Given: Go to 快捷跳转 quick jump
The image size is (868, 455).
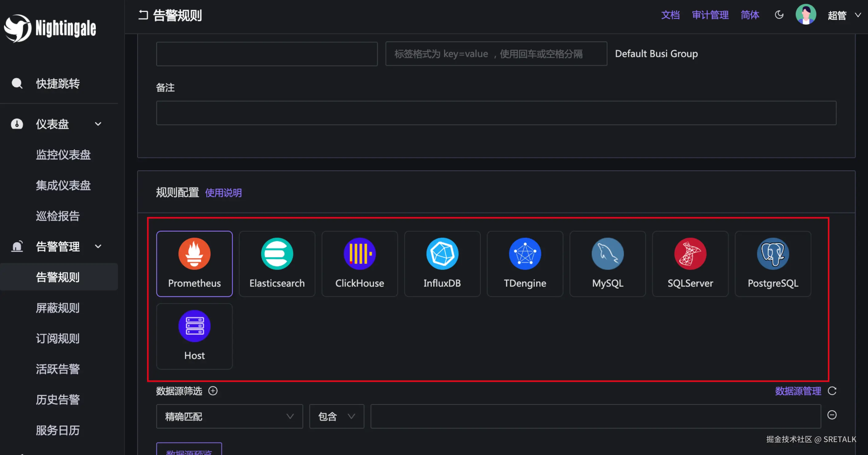Looking at the screenshot, I should click(58, 84).
